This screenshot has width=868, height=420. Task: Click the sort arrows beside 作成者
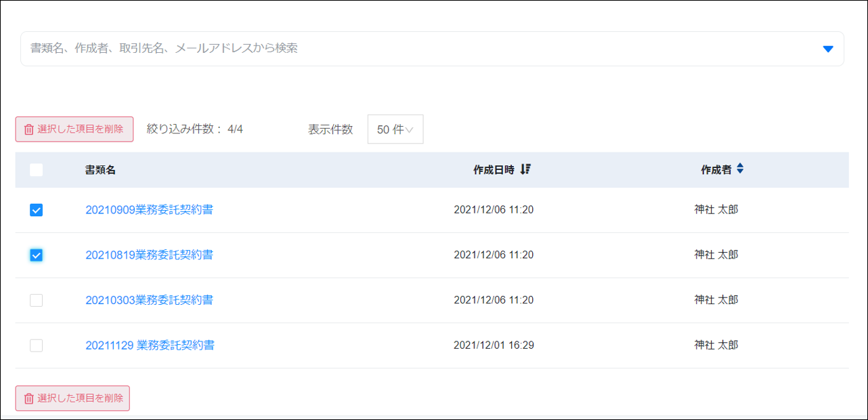coord(740,169)
